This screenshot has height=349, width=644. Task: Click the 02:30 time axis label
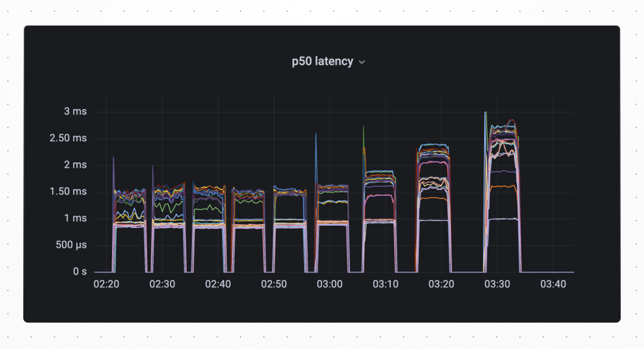pyautogui.click(x=162, y=284)
